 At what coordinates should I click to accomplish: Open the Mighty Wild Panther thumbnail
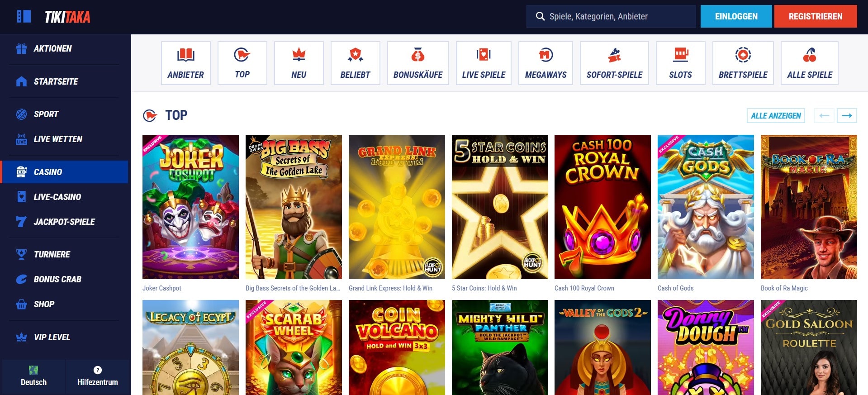(x=500, y=347)
